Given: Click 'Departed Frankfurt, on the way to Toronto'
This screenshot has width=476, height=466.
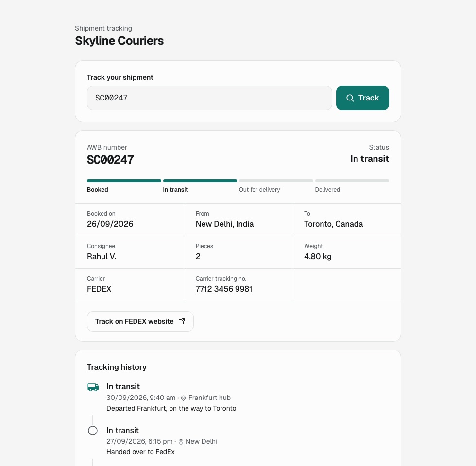Looking at the screenshot, I should tap(171, 408).
